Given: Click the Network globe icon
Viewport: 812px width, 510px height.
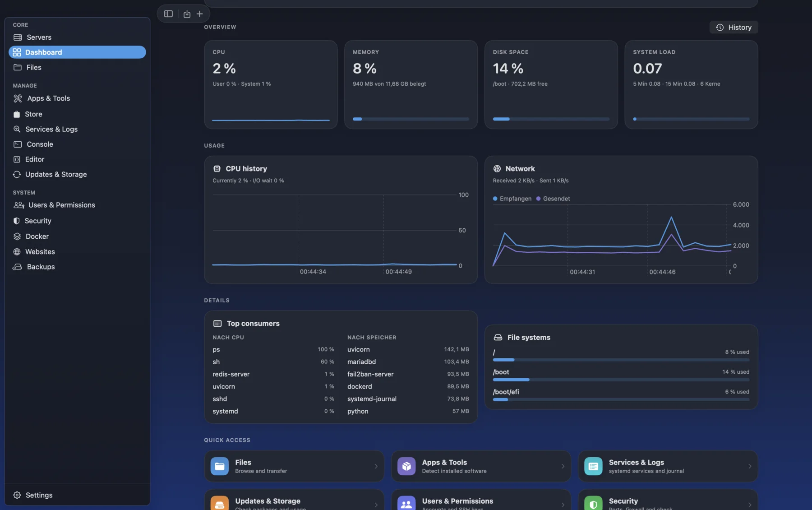Looking at the screenshot, I should [497, 168].
